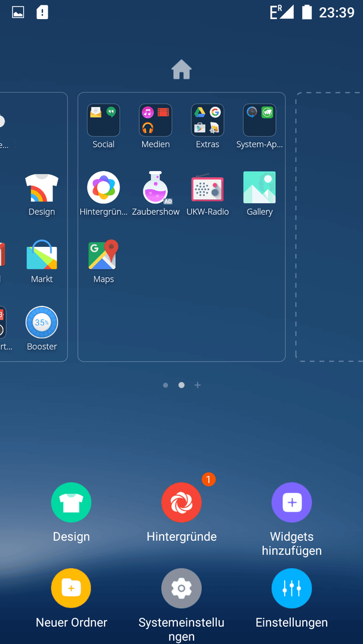This screenshot has width=363, height=644.
Task: Launch UKW-Radio app
Action: (x=207, y=188)
